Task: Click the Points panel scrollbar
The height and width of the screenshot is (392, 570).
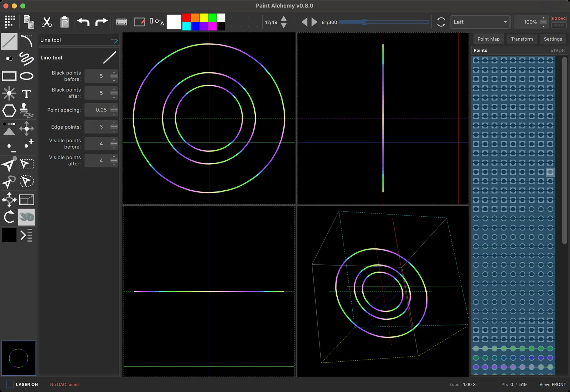Action: [x=564, y=151]
